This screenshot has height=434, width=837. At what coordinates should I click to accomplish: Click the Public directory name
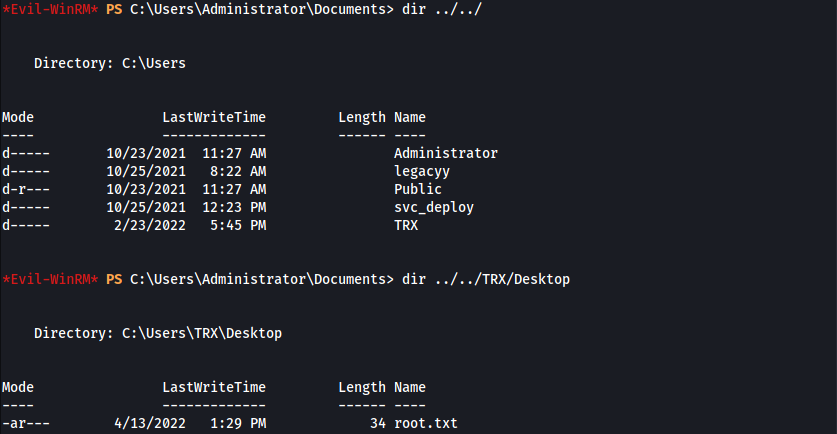pos(418,190)
